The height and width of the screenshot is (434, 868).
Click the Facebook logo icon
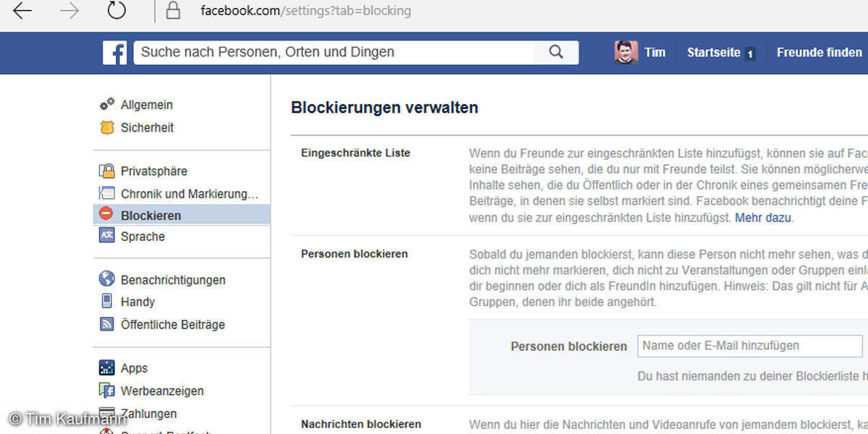114,53
